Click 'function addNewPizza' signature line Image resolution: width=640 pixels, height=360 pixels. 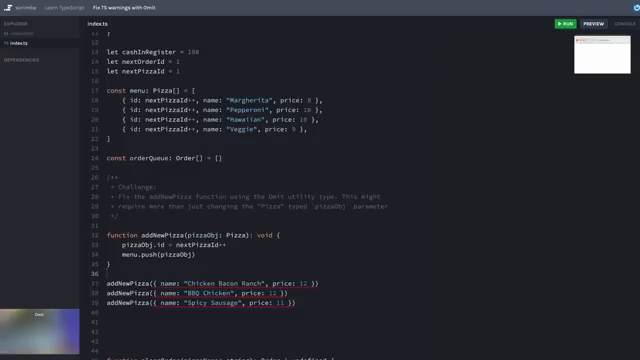(x=193, y=235)
